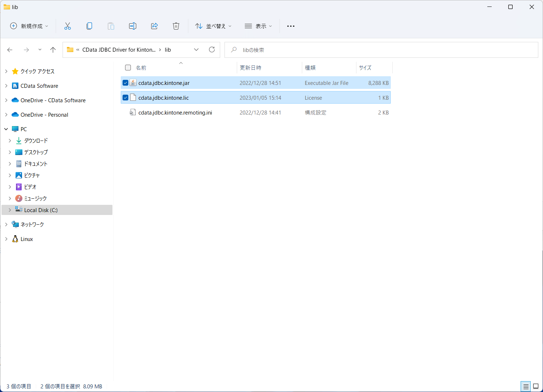The width and height of the screenshot is (543, 392).
Task: Click the Delete trash can icon
Action: 176,26
